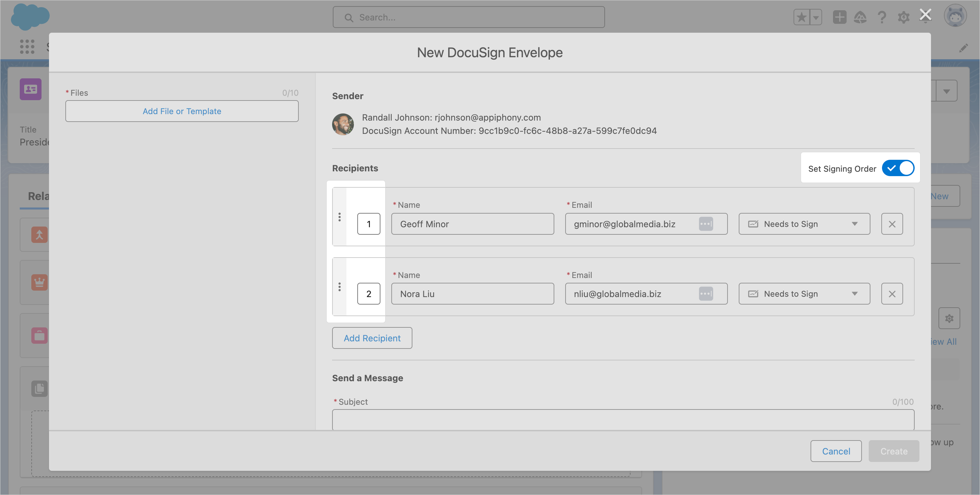Remove recipient Nora Liu with X

pos(892,294)
